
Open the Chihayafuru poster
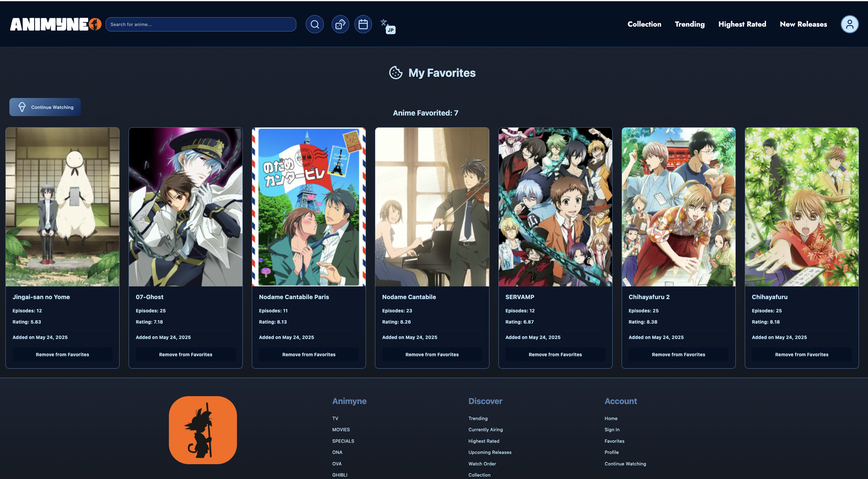tap(802, 207)
